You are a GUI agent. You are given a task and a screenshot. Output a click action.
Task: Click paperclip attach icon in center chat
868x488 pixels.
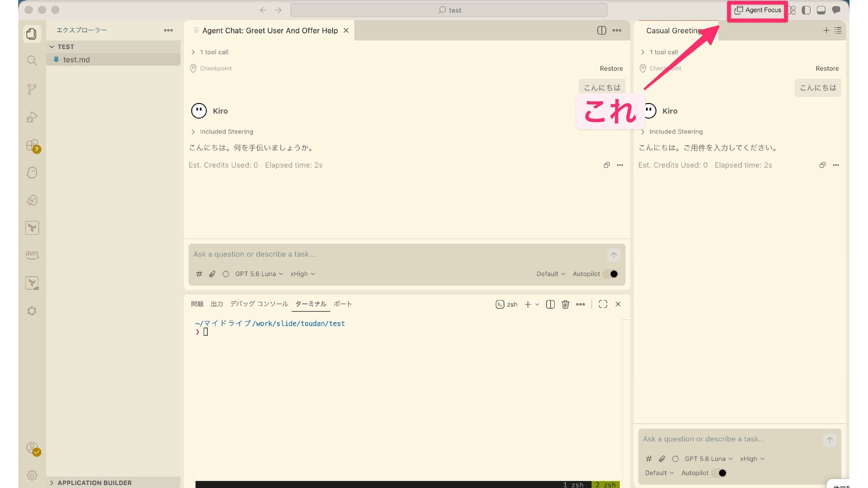pyautogui.click(x=212, y=274)
